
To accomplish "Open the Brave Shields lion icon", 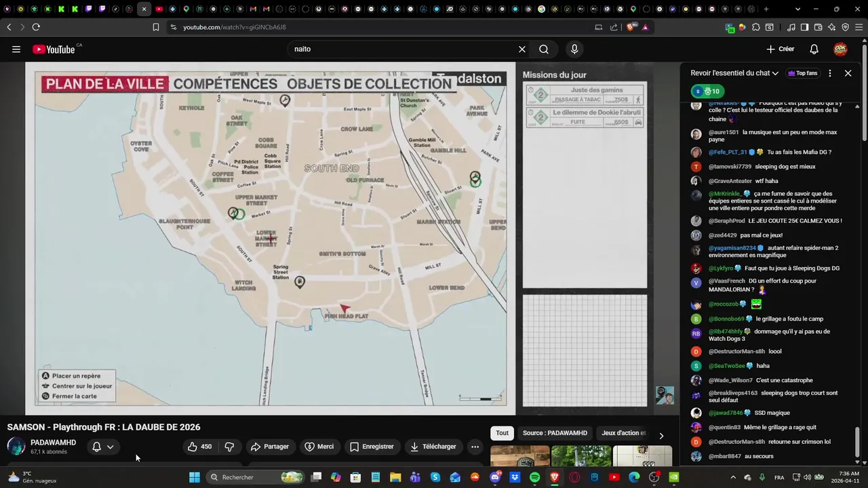I will 631,27.
